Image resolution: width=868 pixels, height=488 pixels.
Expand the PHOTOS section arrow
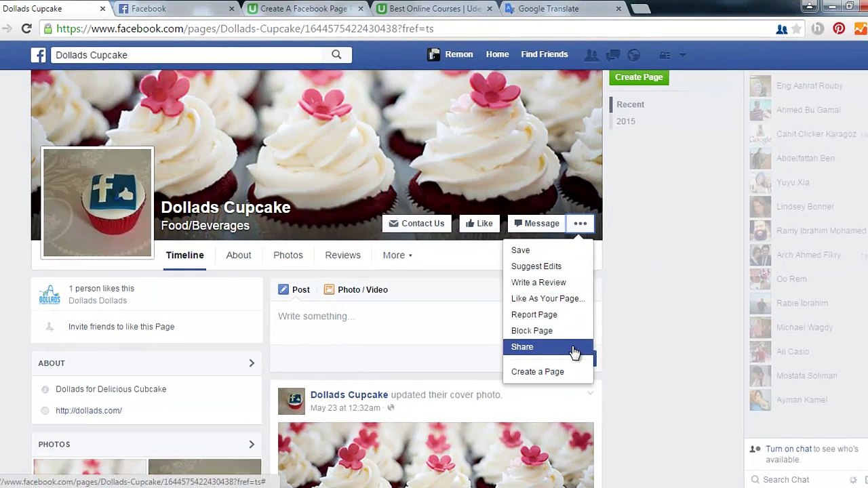pyautogui.click(x=252, y=445)
